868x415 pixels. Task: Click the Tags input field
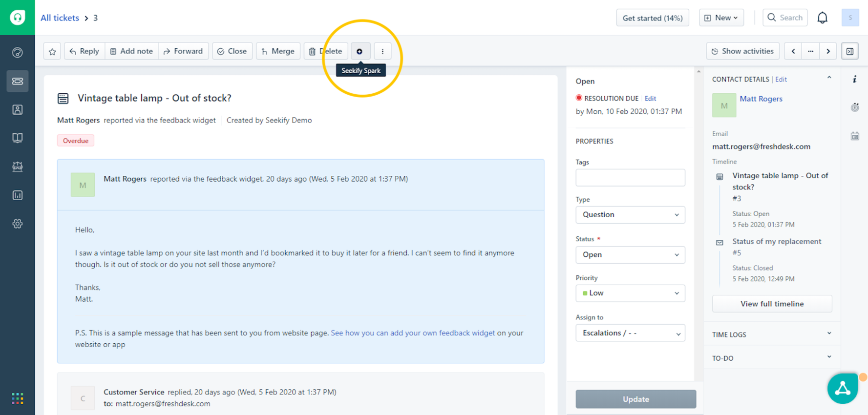630,178
